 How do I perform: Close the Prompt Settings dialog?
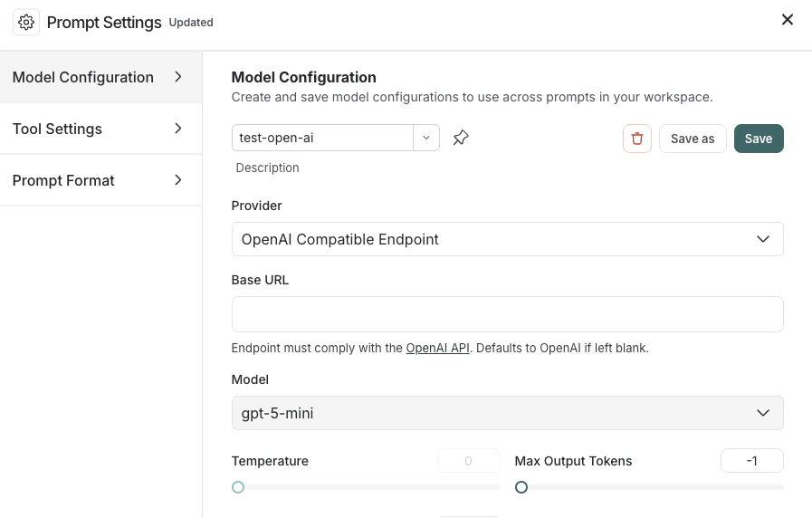click(788, 20)
